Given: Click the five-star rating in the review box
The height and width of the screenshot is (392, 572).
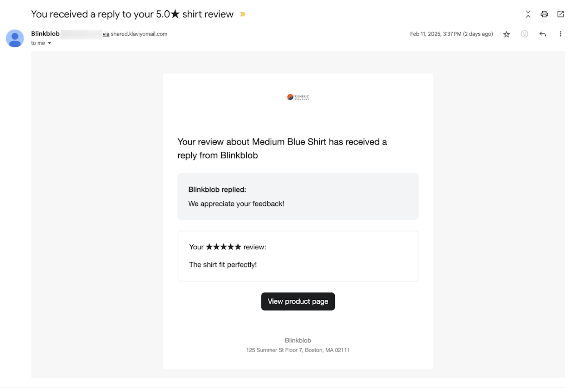Looking at the screenshot, I should [223, 247].
